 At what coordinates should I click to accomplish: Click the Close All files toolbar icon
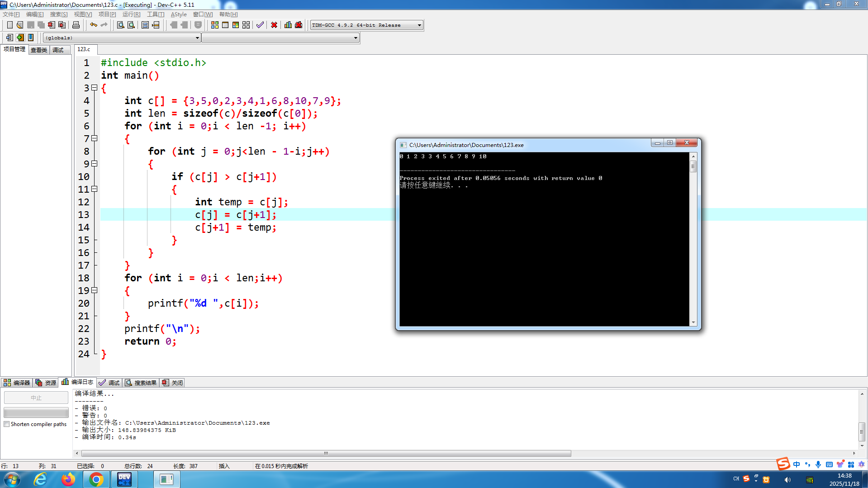click(62, 25)
